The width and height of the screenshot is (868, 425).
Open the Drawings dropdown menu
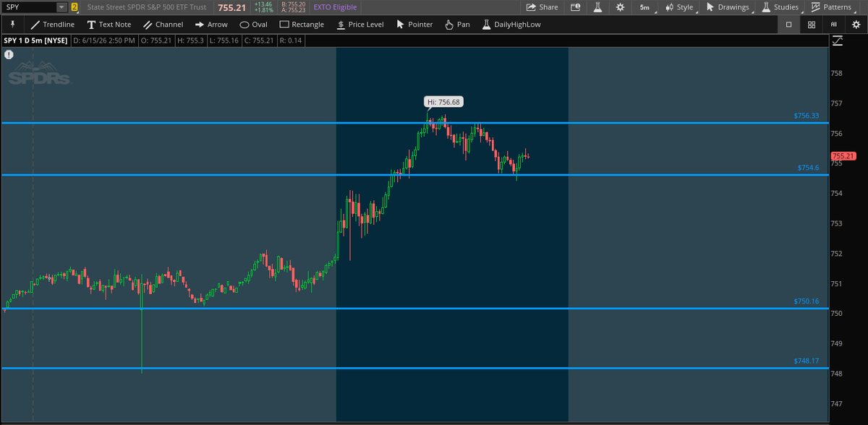(x=728, y=7)
